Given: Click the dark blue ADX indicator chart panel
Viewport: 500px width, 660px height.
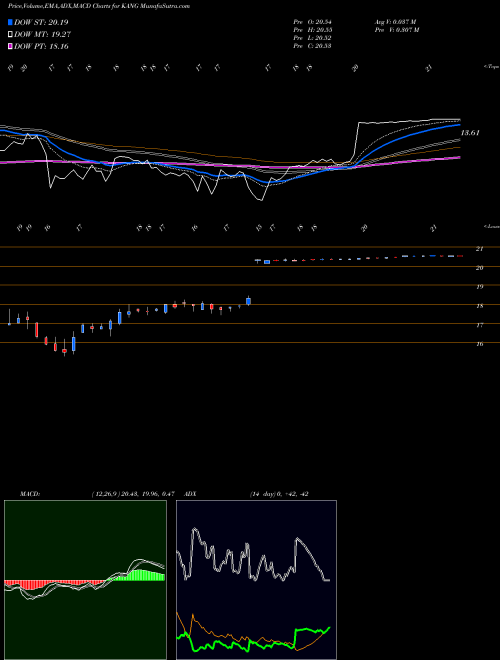Looking at the screenshot, I should 256,580.
